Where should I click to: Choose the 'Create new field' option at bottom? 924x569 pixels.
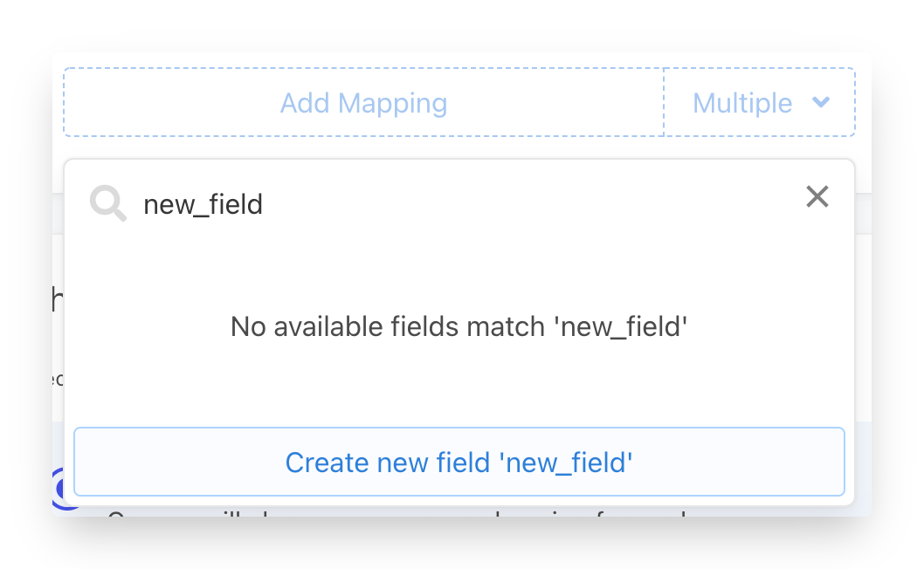459,462
